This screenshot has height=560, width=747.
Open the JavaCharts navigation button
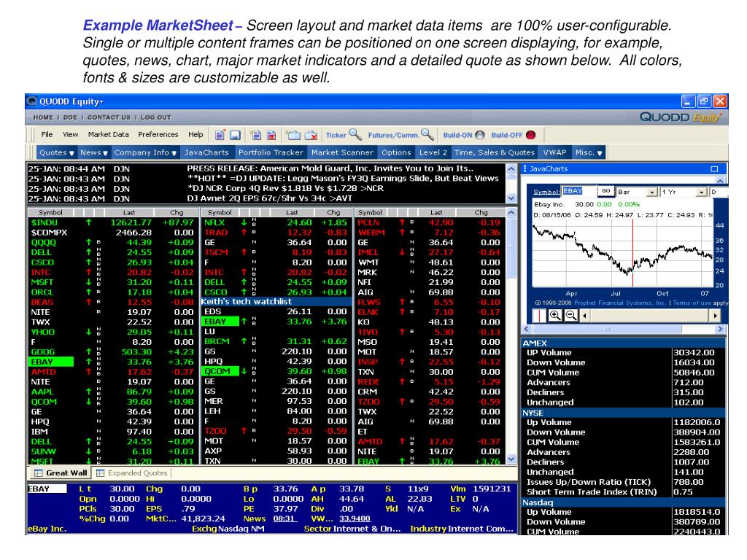point(206,152)
